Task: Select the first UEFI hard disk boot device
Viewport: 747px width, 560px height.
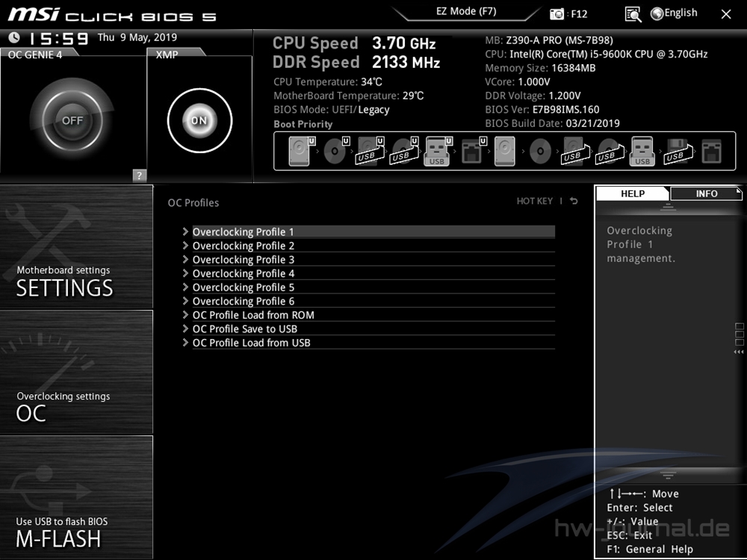Action: click(302, 151)
